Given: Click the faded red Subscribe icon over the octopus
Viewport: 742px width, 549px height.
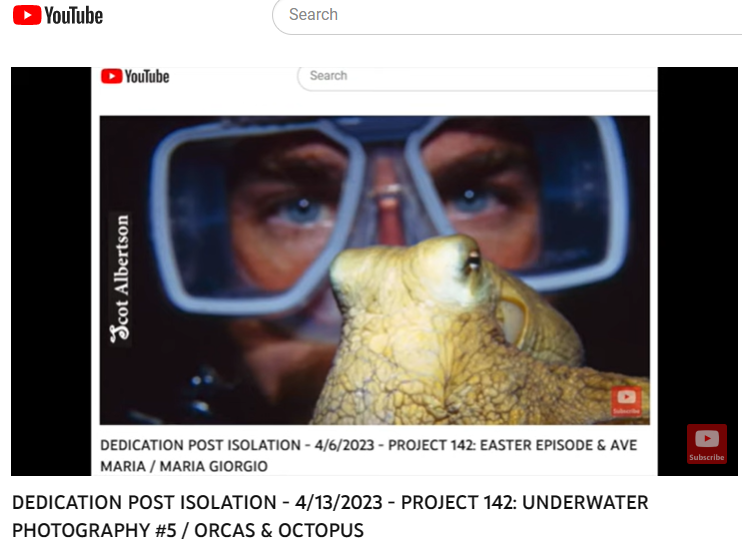Looking at the screenshot, I should [x=626, y=401].
